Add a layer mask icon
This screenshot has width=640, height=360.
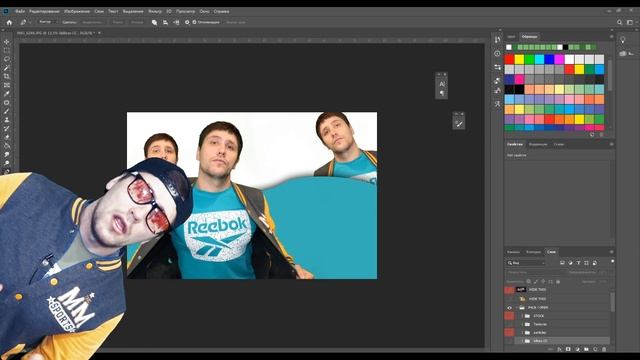click(568, 349)
